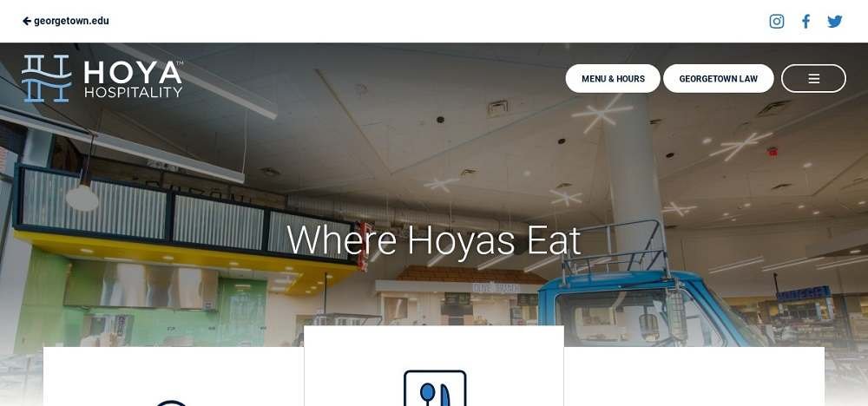The height and width of the screenshot is (406, 868).
Task: Click the back arrow beside georgetown.edu
Action: [27, 21]
